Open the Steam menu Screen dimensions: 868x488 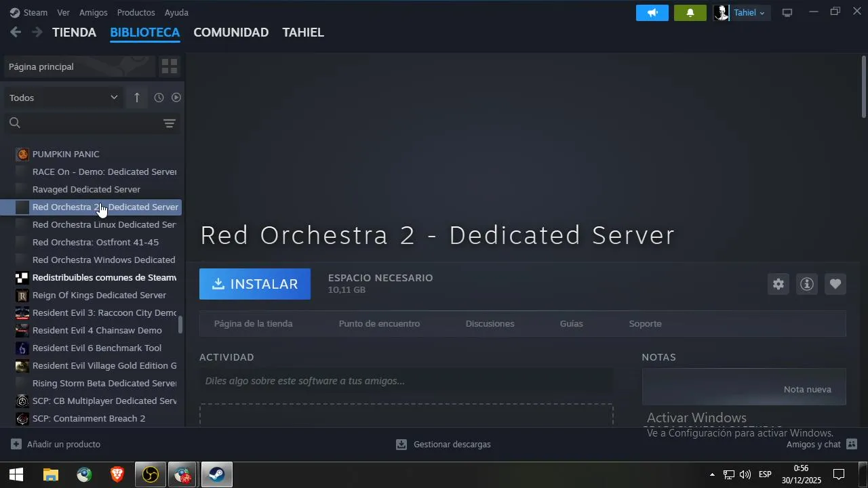coord(35,13)
